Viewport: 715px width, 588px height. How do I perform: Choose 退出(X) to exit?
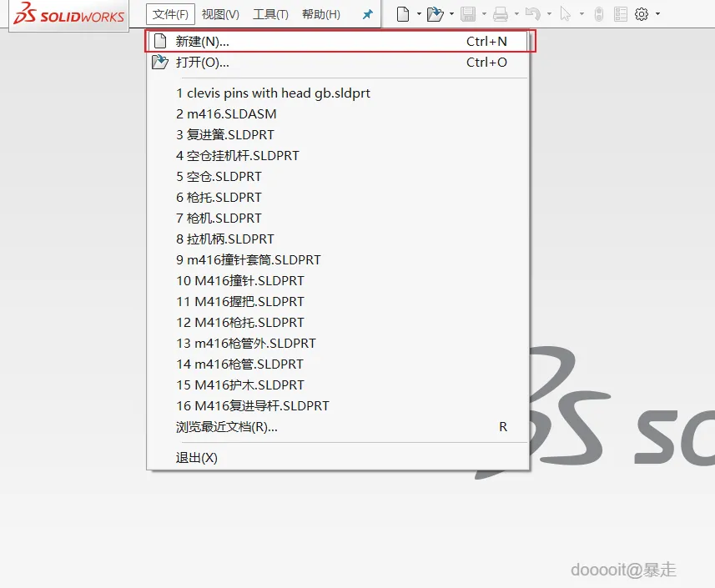pyautogui.click(x=338, y=458)
